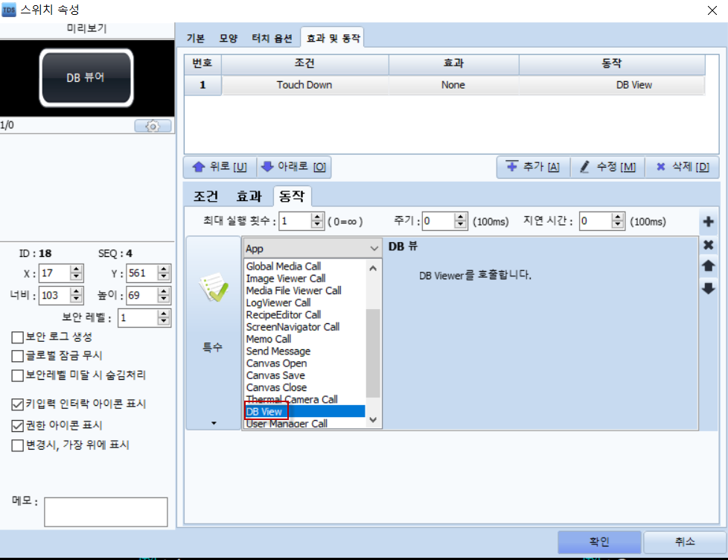Move the row down with 아래로 button

293,167
